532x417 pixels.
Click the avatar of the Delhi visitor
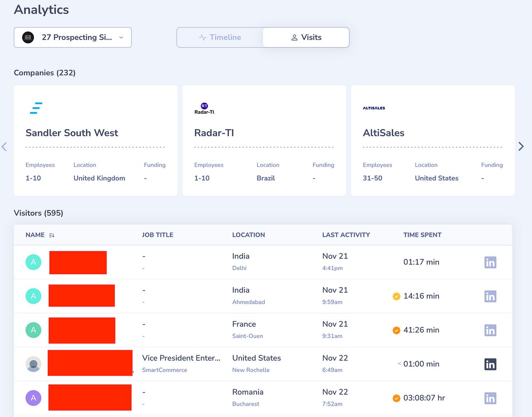click(33, 262)
